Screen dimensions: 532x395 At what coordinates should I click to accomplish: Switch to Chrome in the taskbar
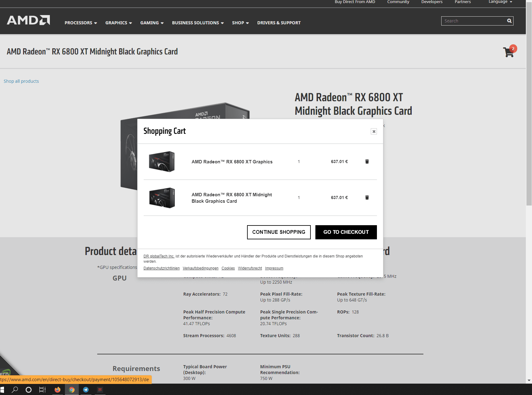72,389
